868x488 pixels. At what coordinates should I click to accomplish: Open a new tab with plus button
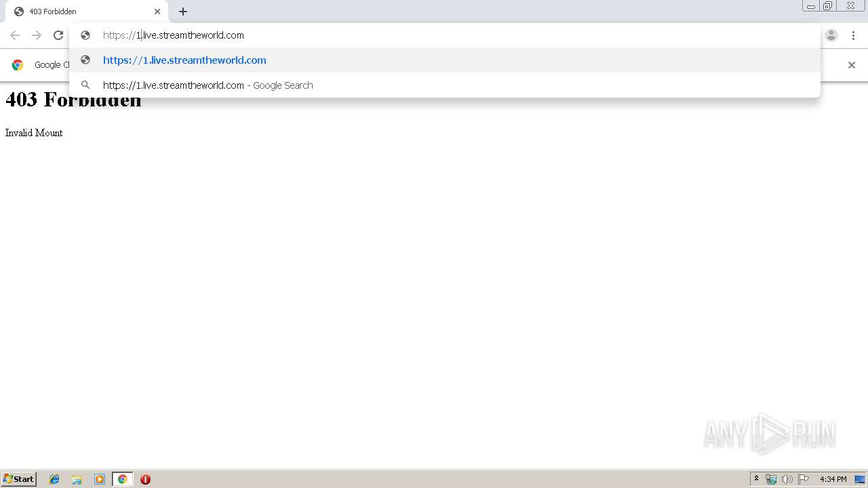click(x=183, y=12)
